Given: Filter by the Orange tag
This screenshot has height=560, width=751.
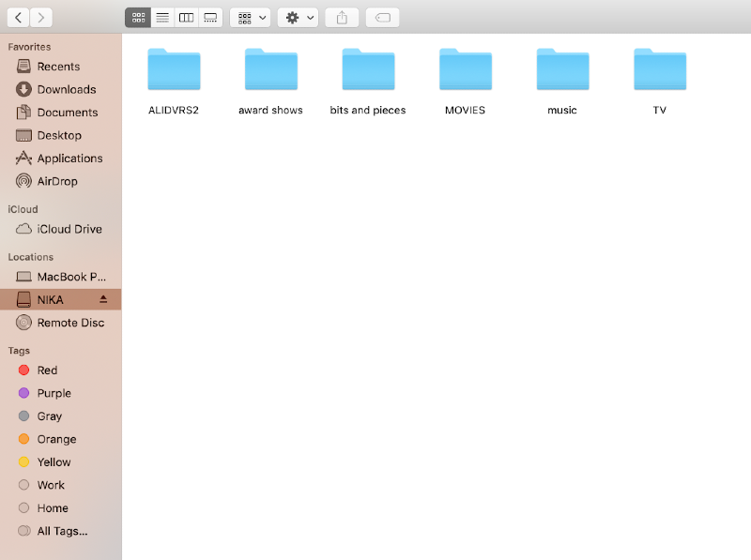Looking at the screenshot, I should point(61,439).
